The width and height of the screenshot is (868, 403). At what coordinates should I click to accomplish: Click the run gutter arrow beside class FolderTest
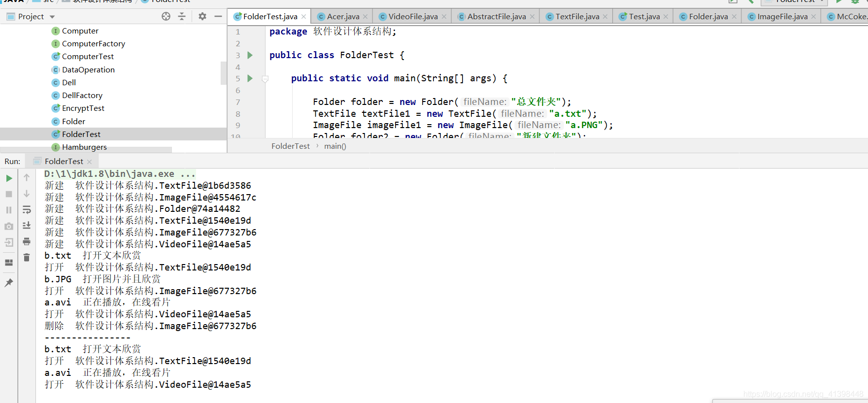click(x=250, y=55)
